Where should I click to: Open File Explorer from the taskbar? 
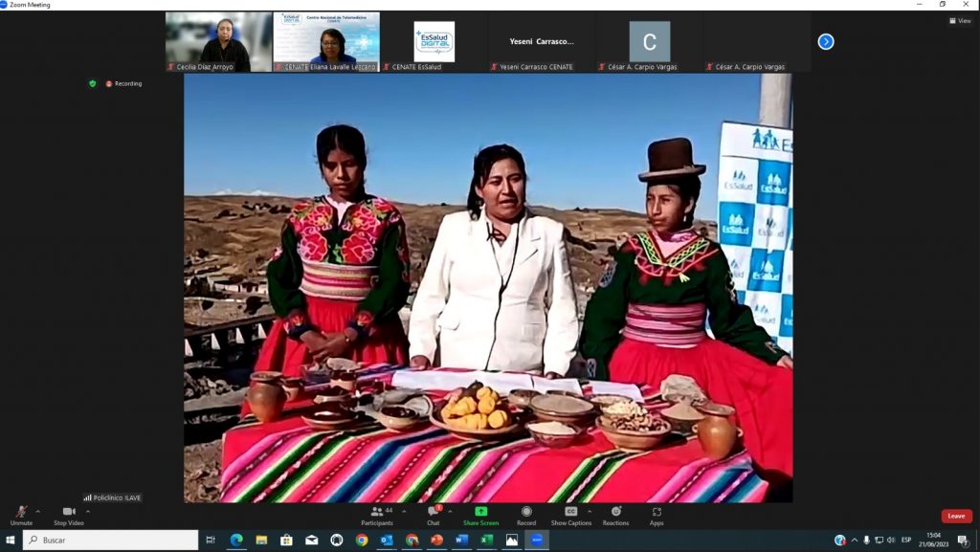point(261,541)
